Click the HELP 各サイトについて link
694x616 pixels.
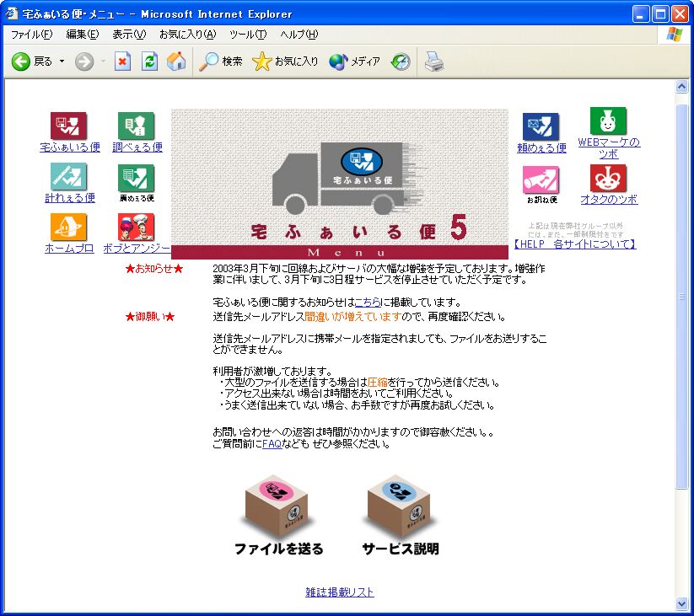pos(574,244)
